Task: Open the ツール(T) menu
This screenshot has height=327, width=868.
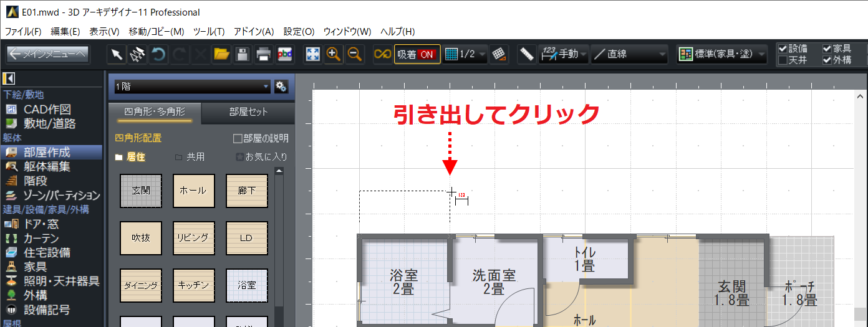Action: [209, 31]
